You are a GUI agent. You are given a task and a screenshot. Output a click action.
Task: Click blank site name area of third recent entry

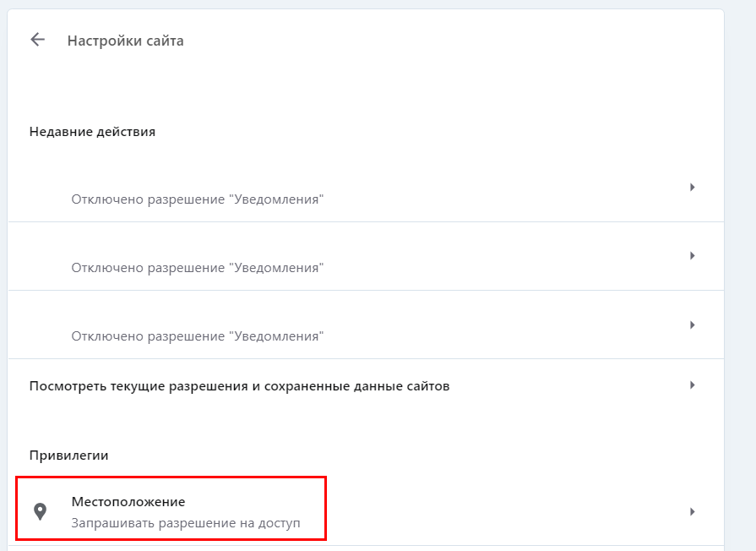coord(198,316)
